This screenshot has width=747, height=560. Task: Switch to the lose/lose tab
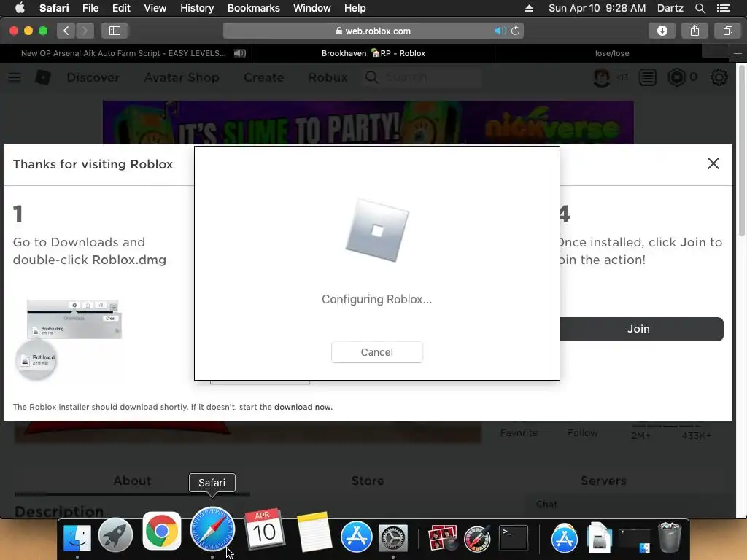(x=612, y=53)
